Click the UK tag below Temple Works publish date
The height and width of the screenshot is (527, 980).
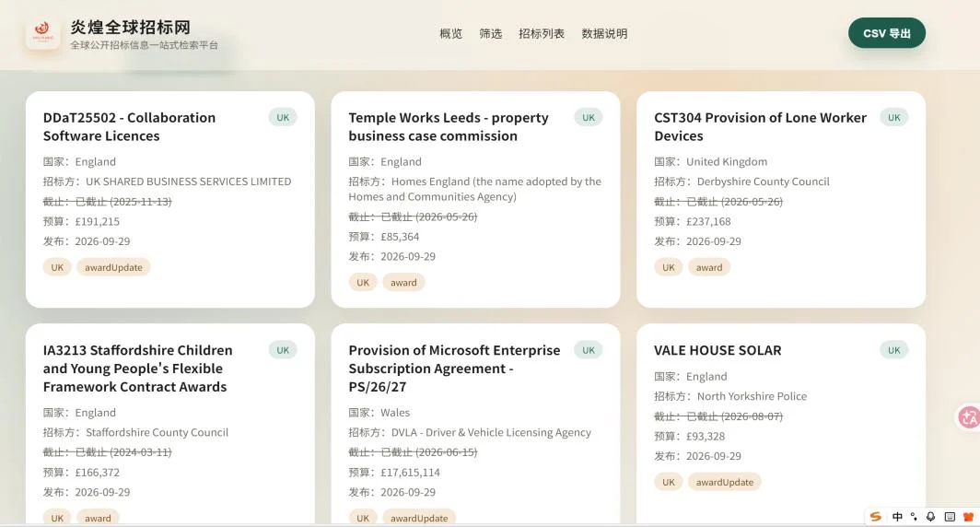click(x=363, y=283)
